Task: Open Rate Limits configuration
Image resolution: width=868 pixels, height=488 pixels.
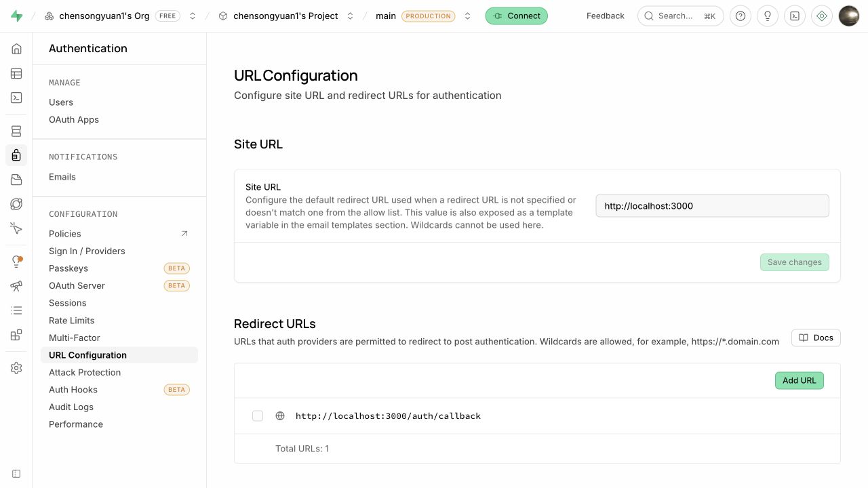Action: [119, 321]
